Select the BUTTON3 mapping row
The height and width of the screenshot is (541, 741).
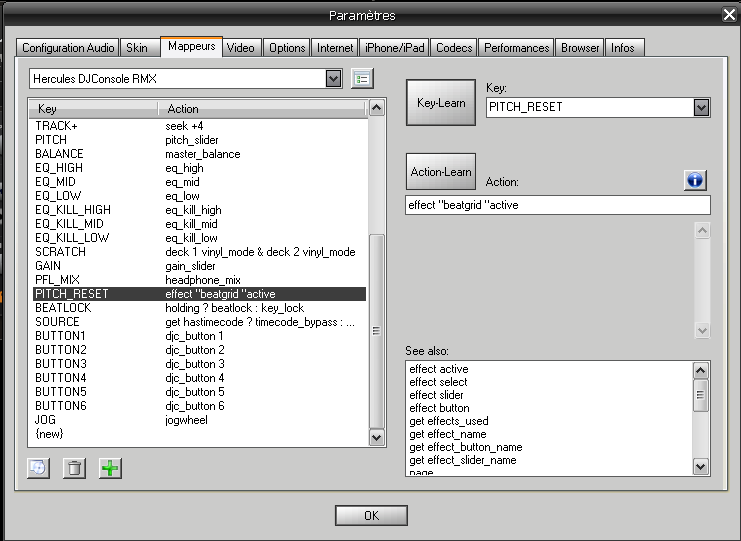click(x=199, y=364)
